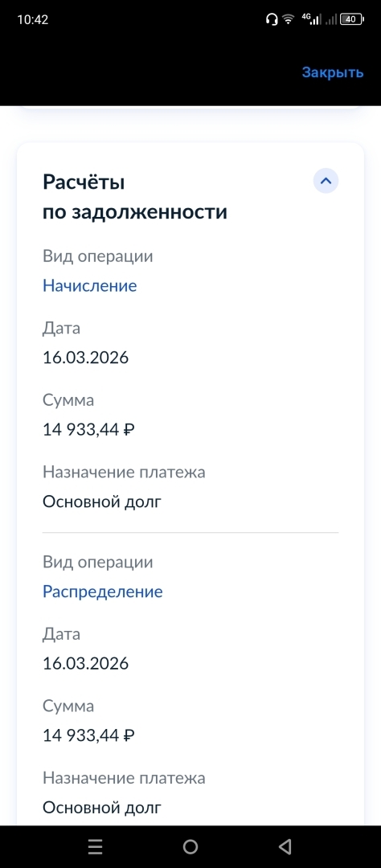
Task: Tap the battery level indicator showing 40
Action: pyautogui.click(x=351, y=19)
